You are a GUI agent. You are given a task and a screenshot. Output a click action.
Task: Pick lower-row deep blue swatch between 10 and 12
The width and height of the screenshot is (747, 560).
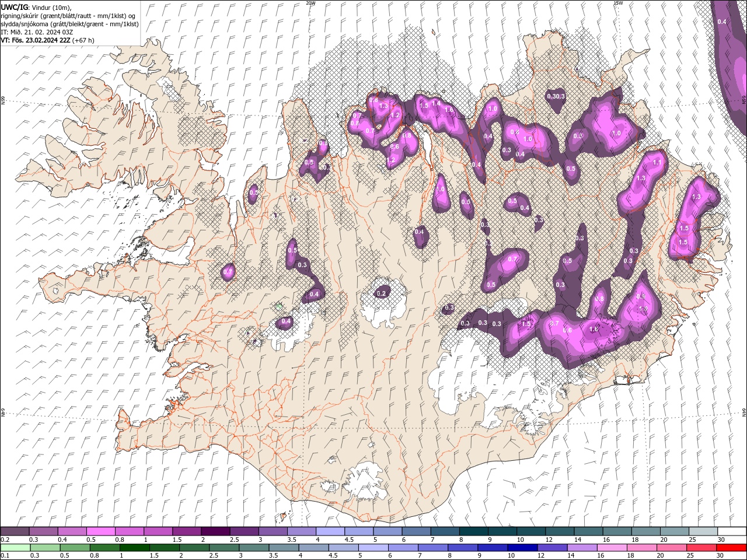tap(522, 548)
